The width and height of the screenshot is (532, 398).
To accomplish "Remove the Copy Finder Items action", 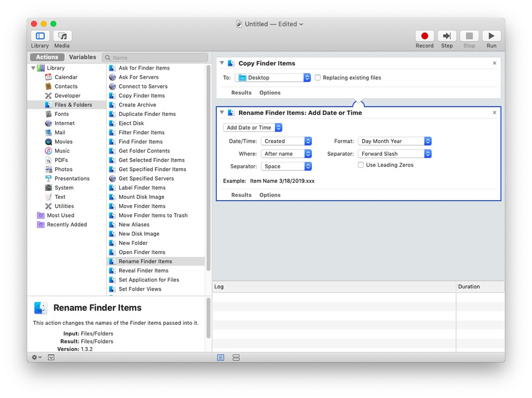I will [x=494, y=63].
